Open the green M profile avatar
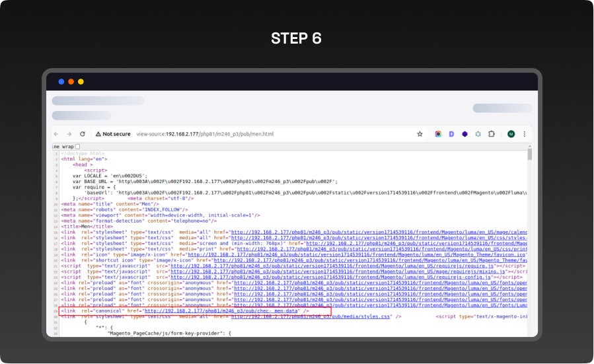 tap(511, 133)
